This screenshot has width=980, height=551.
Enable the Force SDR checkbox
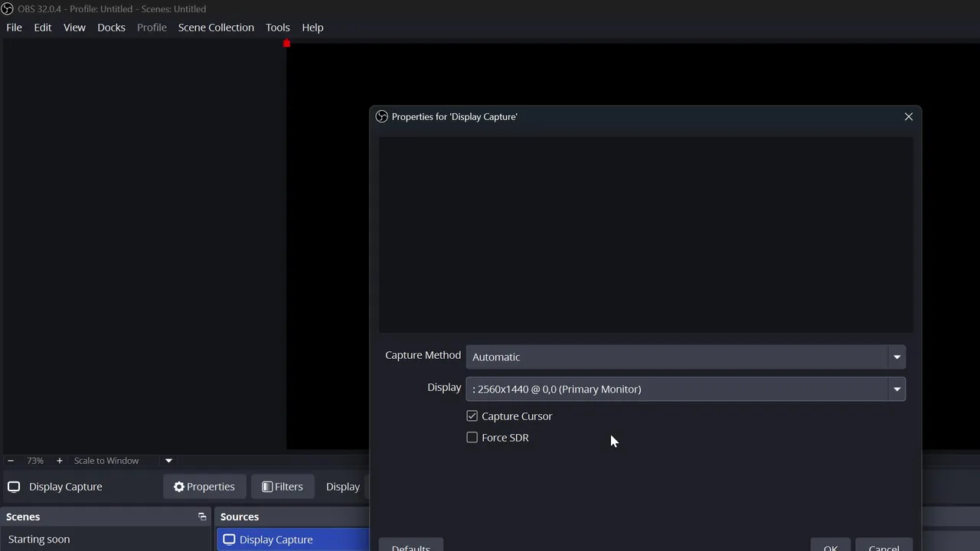pyautogui.click(x=472, y=438)
